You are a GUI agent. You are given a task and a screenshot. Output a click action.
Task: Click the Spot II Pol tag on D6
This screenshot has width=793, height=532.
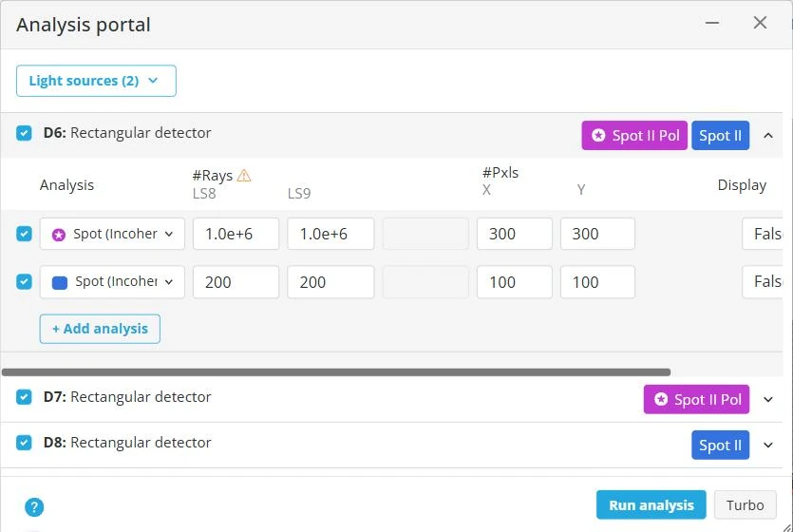point(634,136)
